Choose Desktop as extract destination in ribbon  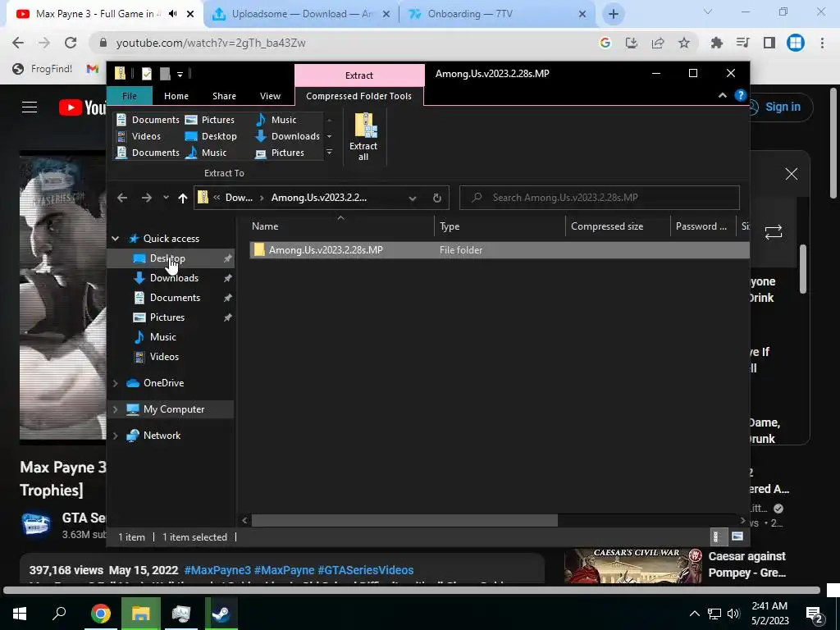click(211, 136)
